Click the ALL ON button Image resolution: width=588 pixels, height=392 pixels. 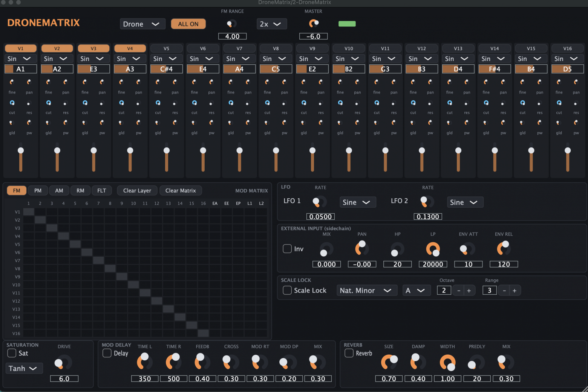tap(188, 24)
